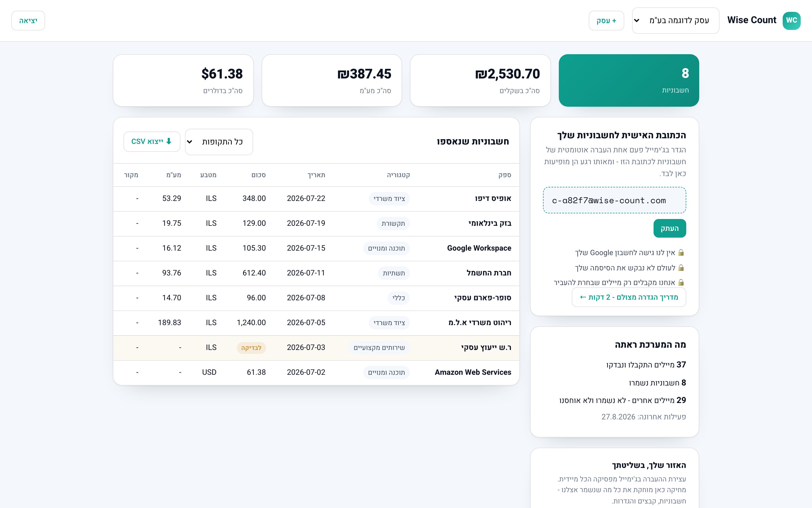This screenshot has width=812, height=508.
Task: Click the תוכנה ומנויים tag in Amazon row
Action: click(x=387, y=373)
